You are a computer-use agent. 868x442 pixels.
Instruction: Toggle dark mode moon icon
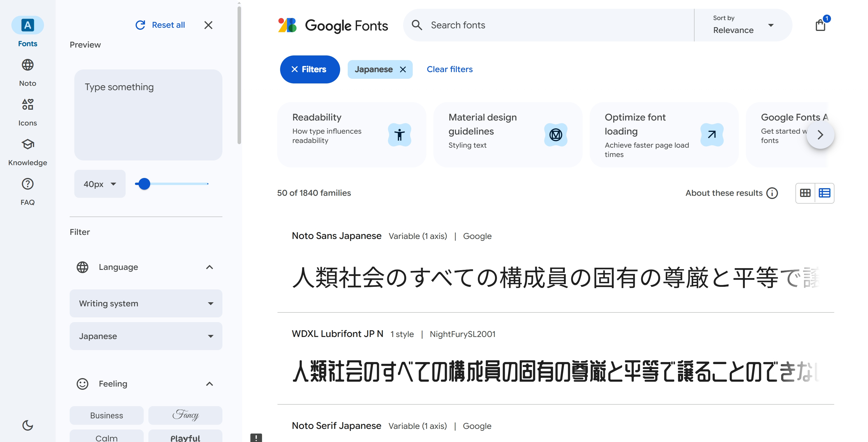[x=28, y=425]
